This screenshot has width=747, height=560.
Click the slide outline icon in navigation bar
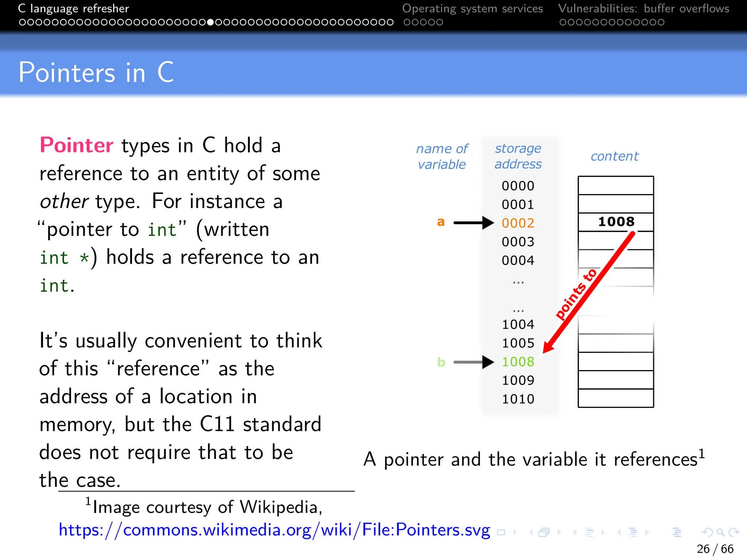click(501, 532)
